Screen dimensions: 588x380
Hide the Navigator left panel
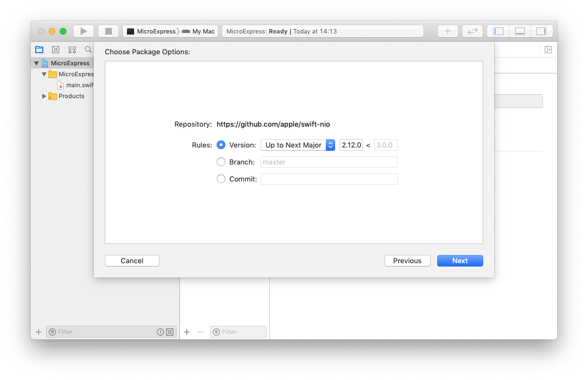(499, 31)
